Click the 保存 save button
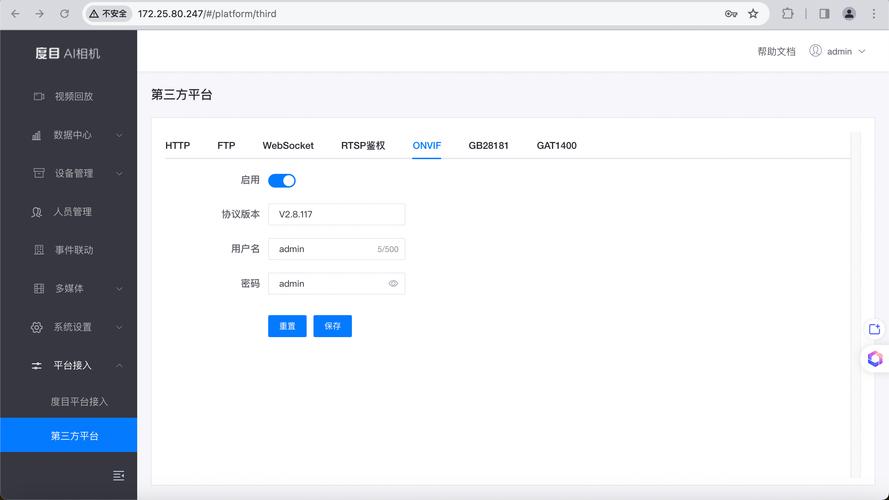Viewport: 889px width, 500px height. click(333, 326)
